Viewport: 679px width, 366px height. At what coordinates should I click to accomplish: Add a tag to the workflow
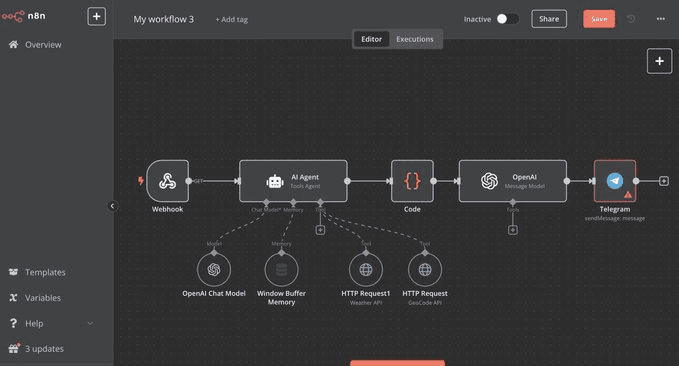click(x=232, y=19)
